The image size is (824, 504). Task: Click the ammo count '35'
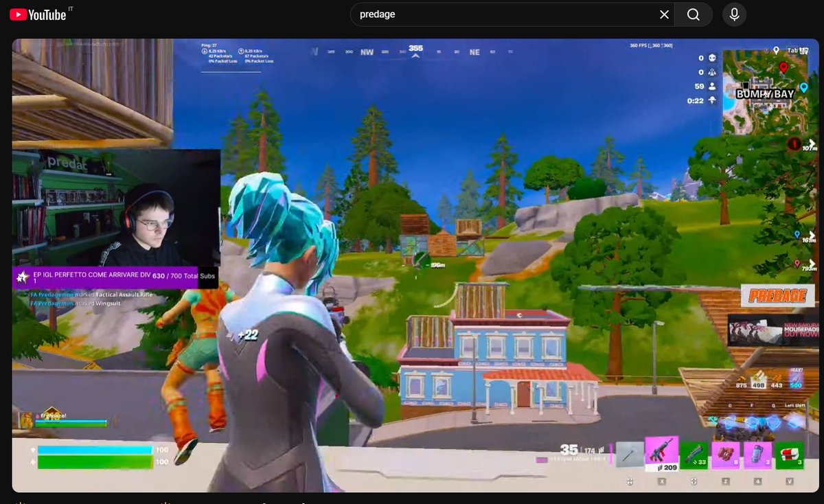(569, 449)
